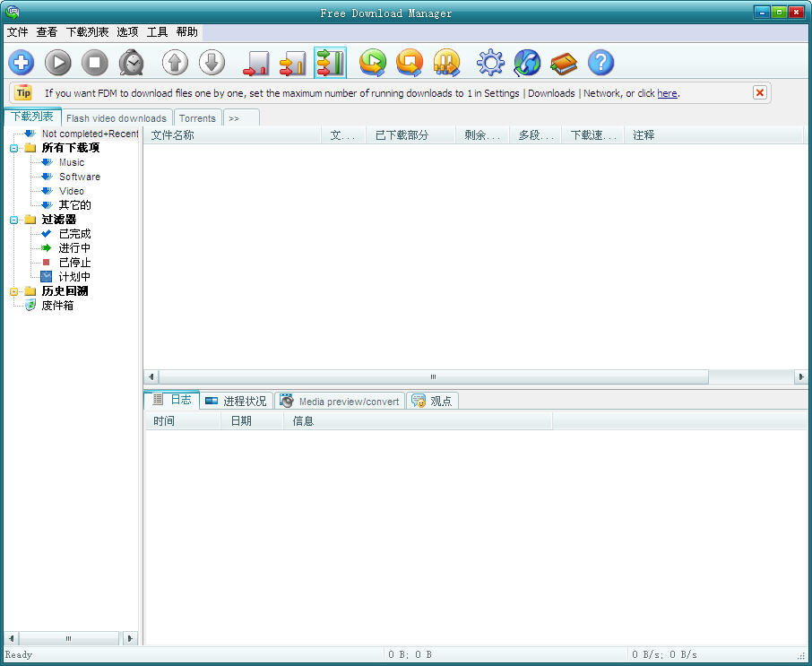The height and width of the screenshot is (666, 812).
Task: Select light traffic mode icon
Action: [256, 63]
